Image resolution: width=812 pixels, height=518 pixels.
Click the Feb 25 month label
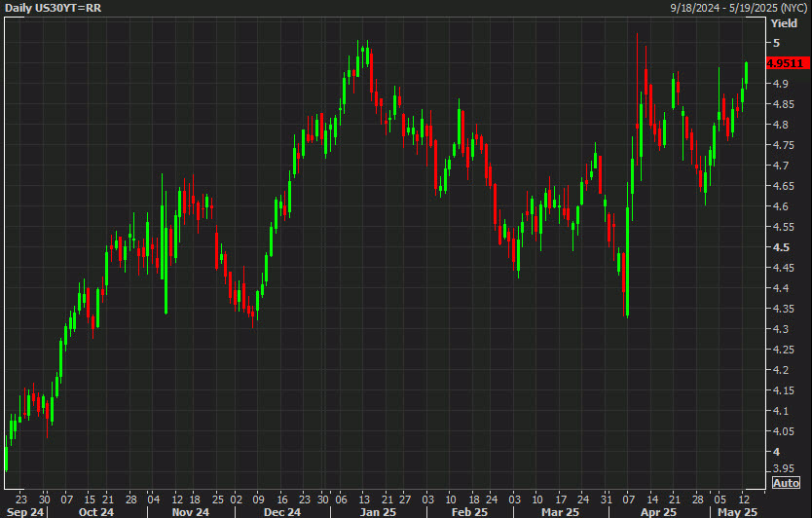click(469, 512)
